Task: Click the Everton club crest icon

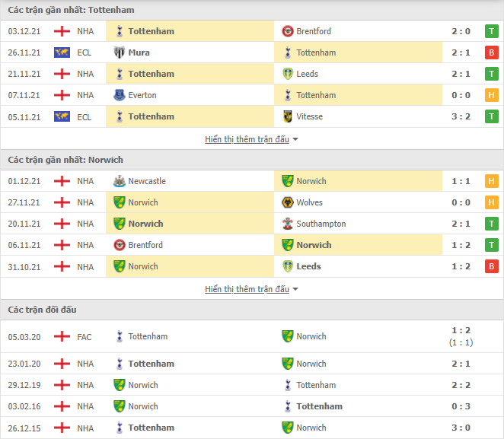Action: [120, 95]
